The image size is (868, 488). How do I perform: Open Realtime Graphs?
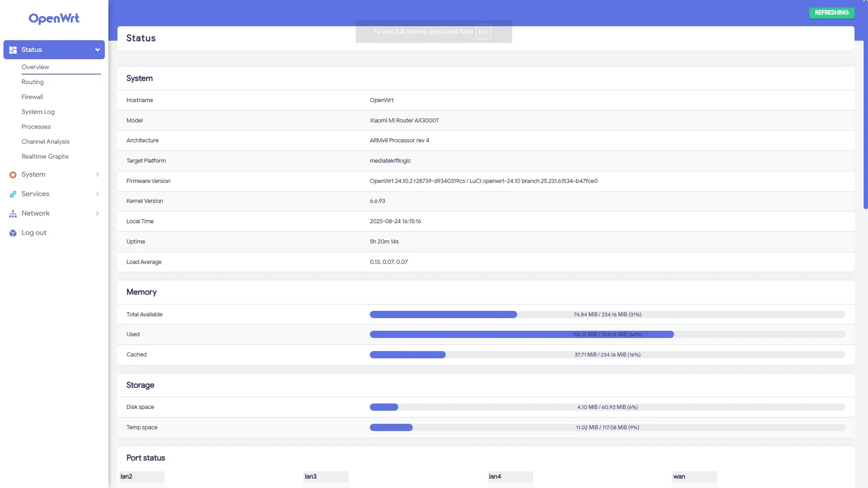click(x=45, y=156)
